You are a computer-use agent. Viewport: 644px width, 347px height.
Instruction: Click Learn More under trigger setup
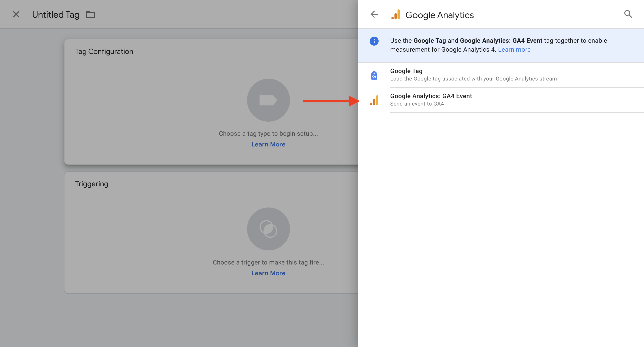(x=268, y=273)
